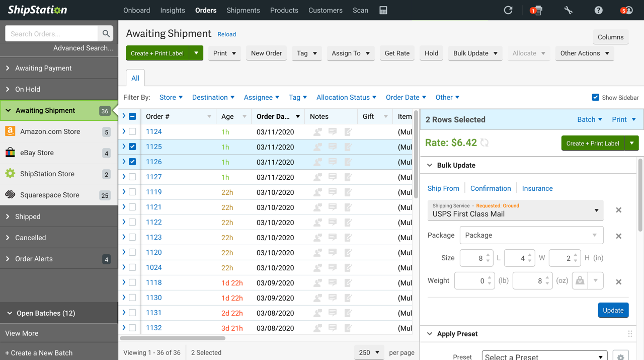644x360 pixels.
Task: Click the New Order button
Action: (266, 53)
